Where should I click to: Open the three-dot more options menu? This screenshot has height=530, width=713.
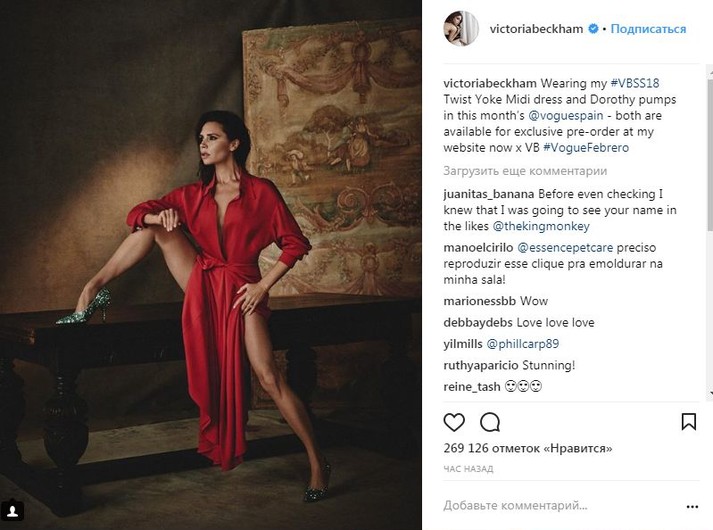tap(692, 506)
